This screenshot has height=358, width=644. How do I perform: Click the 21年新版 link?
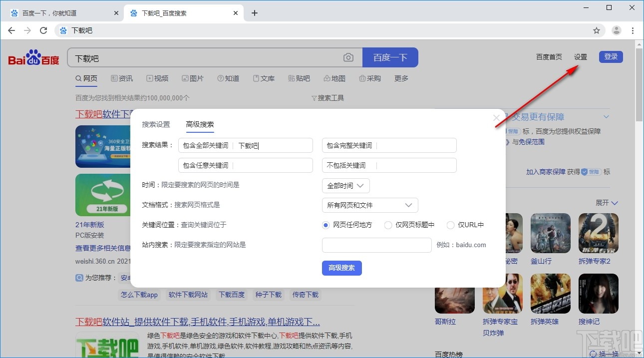(x=90, y=225)
